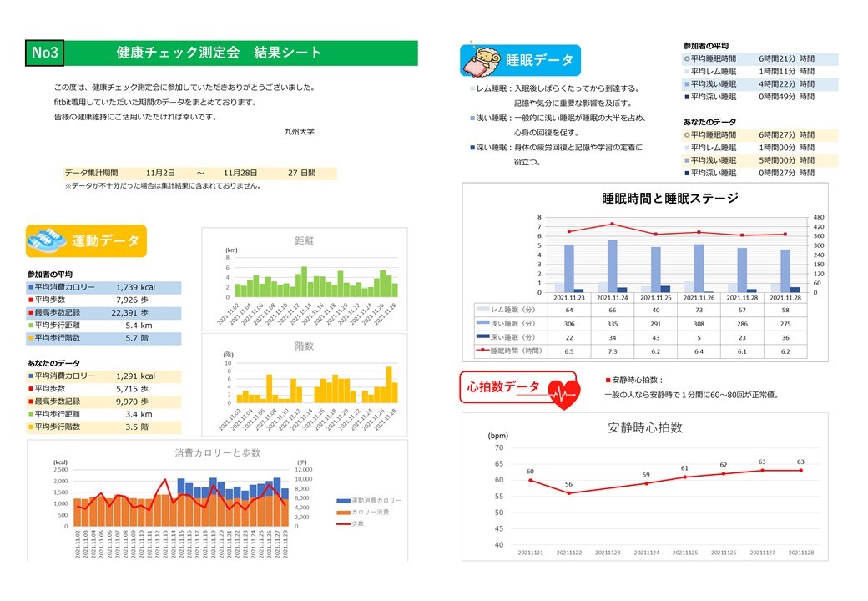
Task: Click the No3 label box
Action: tap(44, 53)
